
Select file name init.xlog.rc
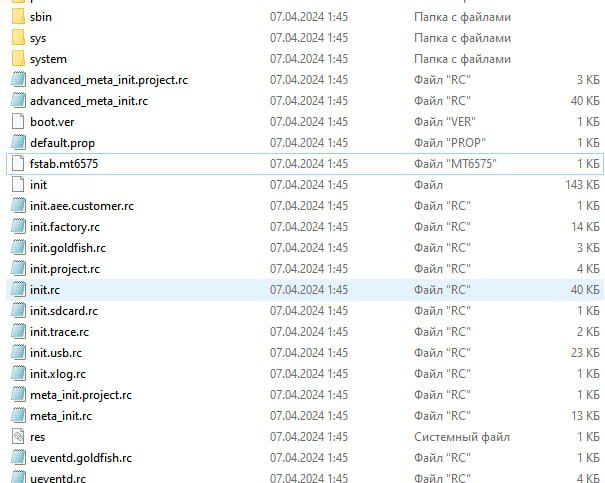point(58,374)
